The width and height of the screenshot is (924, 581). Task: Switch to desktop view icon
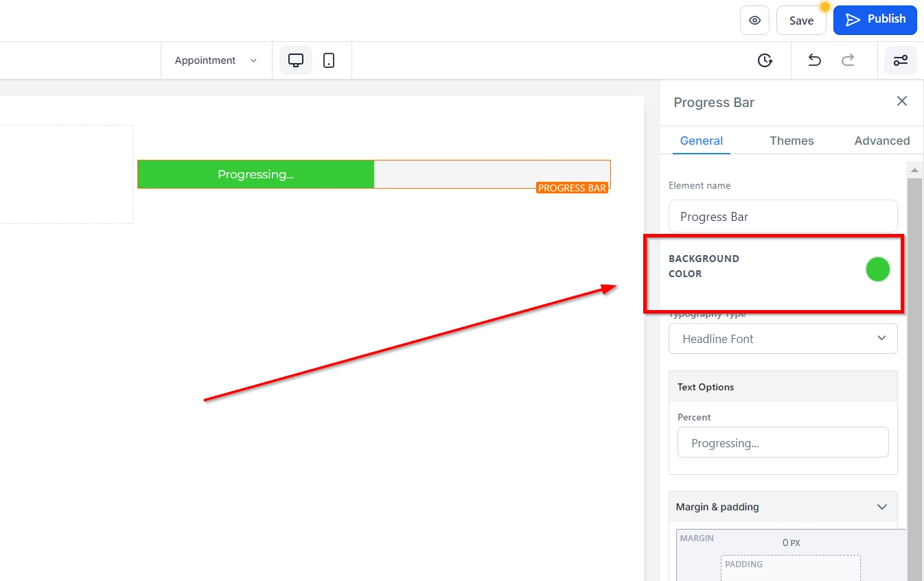click(296, 60)
